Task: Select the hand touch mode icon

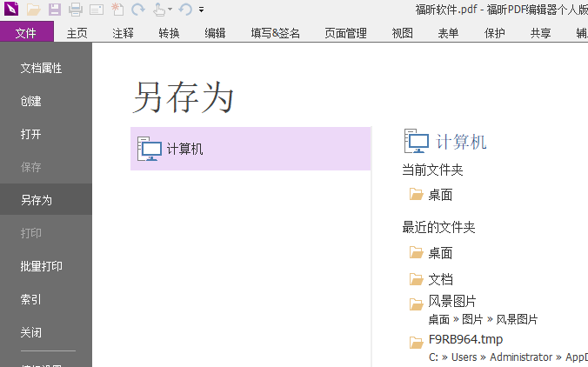Action: click(159, 10)
